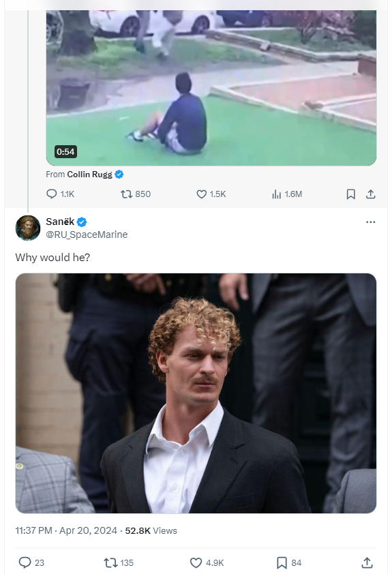Visit the @RU_SpaceMarine handle

click(x=87, y=235)
